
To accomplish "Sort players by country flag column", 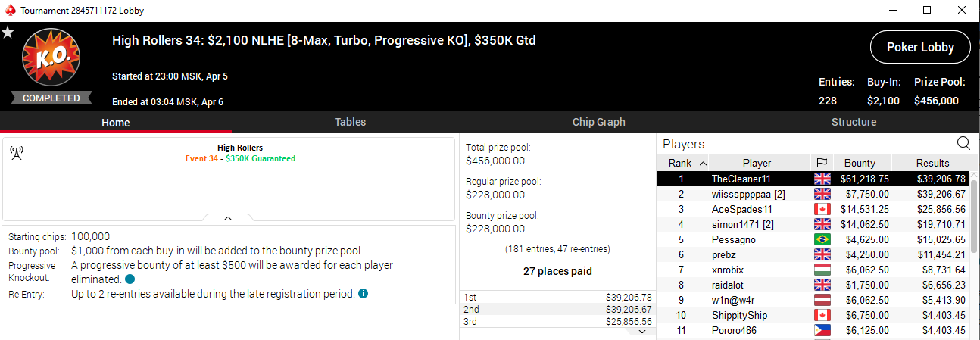I will click(822, 163).
